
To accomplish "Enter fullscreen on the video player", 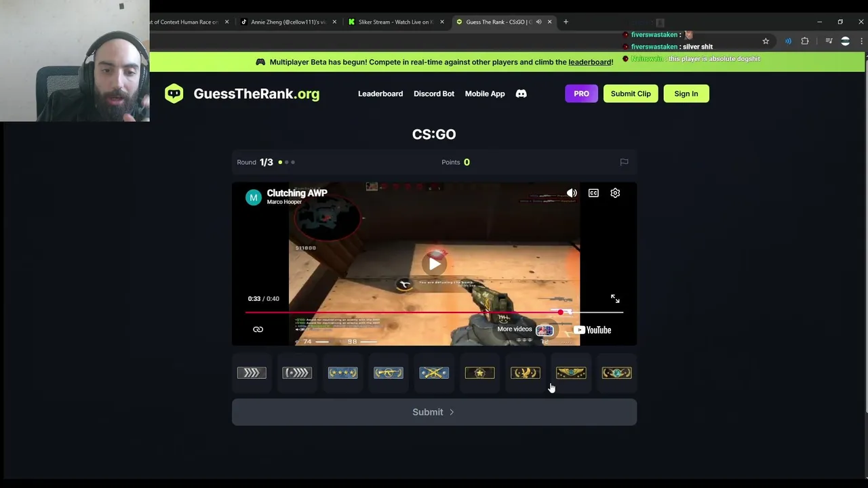I will pyautogui.click(x=615, y=299).
